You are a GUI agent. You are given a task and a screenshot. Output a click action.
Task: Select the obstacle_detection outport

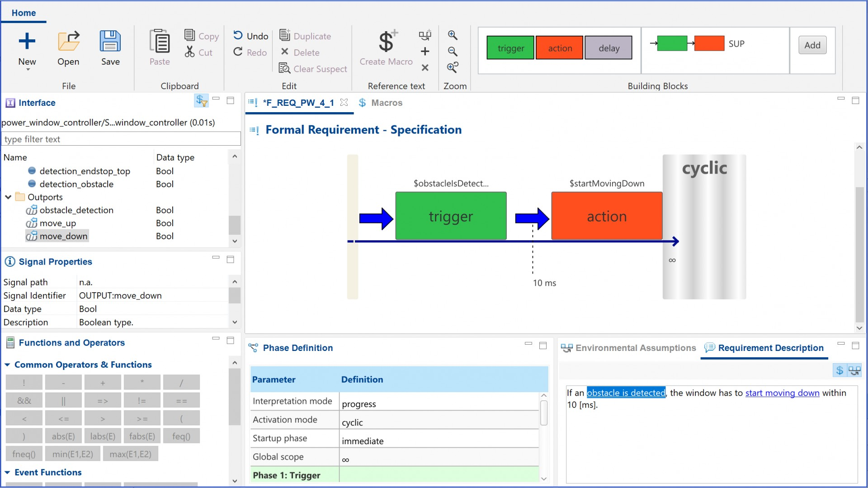coord(70,210)
